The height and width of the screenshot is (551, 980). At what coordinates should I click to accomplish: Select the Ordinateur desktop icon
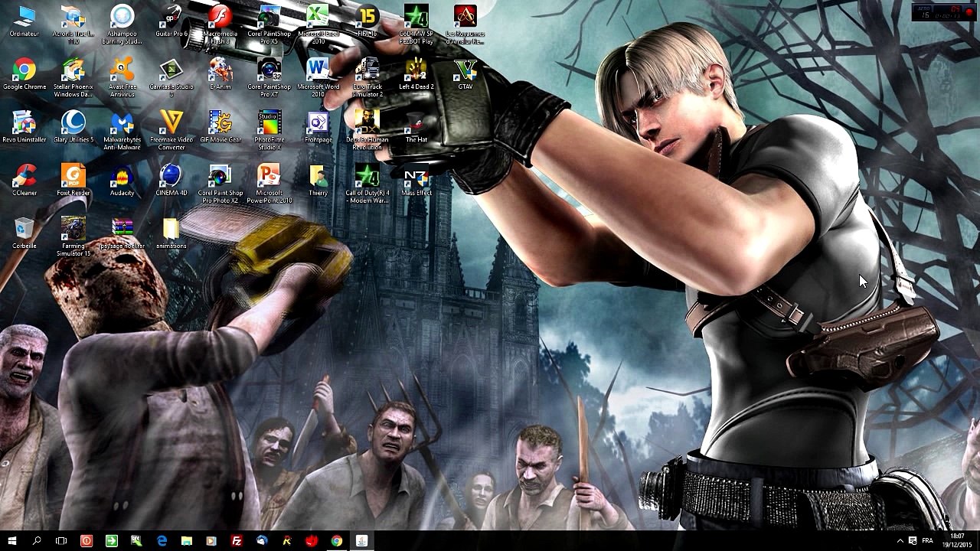click(x=24, y=21)
